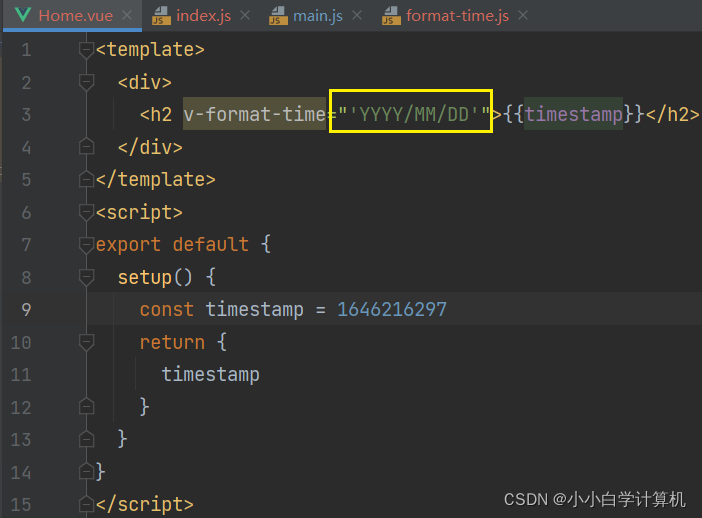This screenshot has height=518, width=702.
Task: Switch to the Home.vue tab
Action: click(75, 16)
